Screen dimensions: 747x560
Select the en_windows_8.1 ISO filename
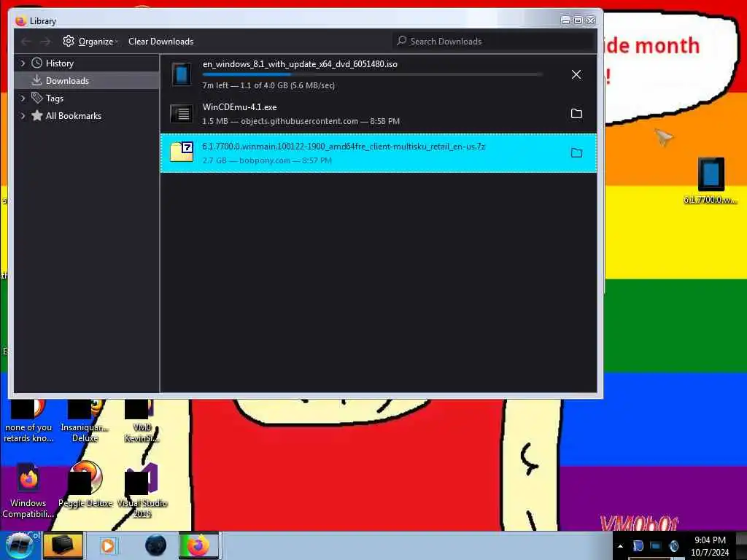[300, 64]
